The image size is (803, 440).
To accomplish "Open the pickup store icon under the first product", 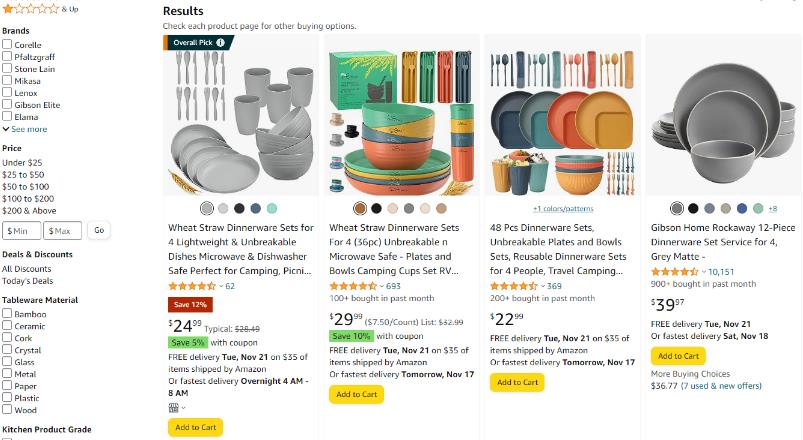I will (x=174, y=408).
